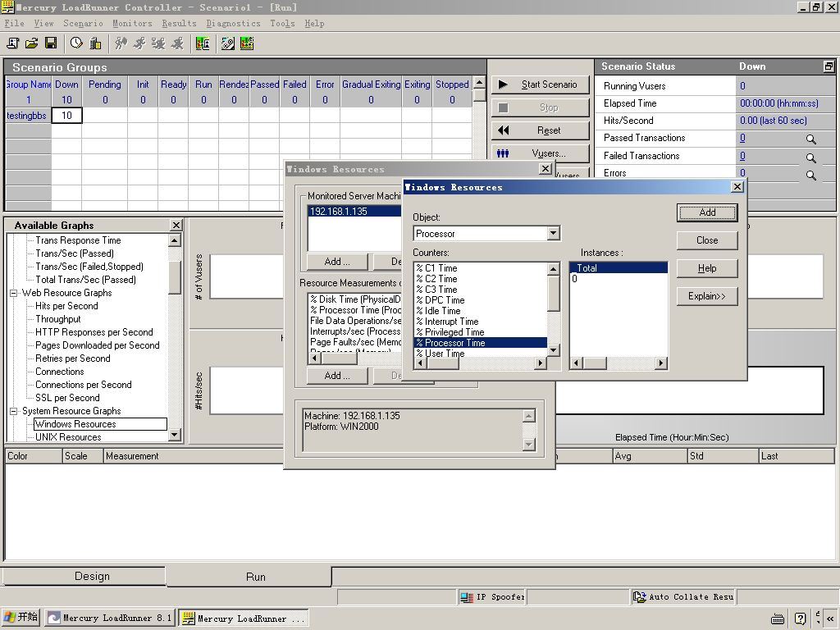Screen dimensions: 840x630
Task: Click the Run Vusers runner icon
Action: point(139,43)
